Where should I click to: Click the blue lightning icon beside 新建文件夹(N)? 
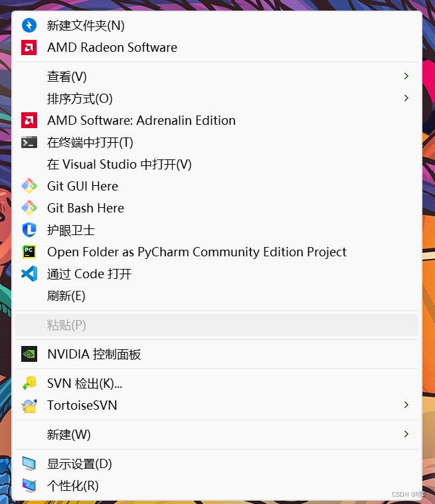[29, 25]
